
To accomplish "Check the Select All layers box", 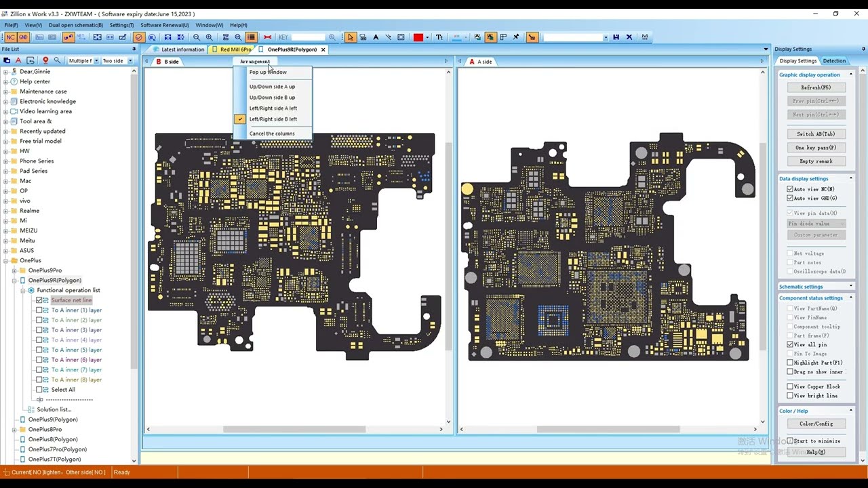I will [x=39, y=389].
